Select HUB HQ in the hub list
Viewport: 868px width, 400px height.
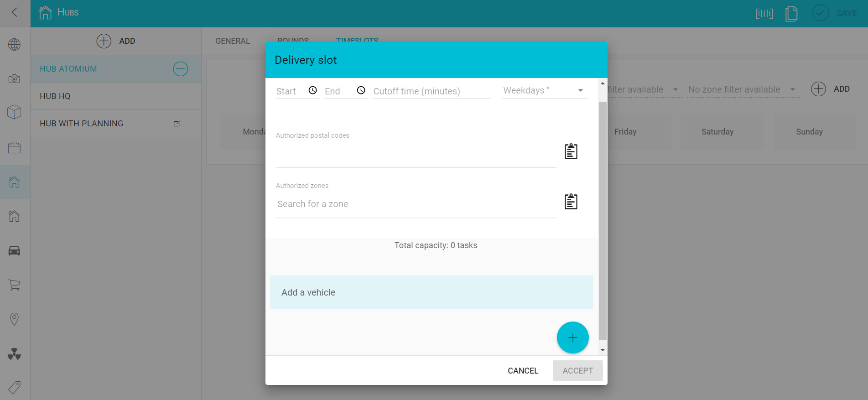click(x=116, y=96)
